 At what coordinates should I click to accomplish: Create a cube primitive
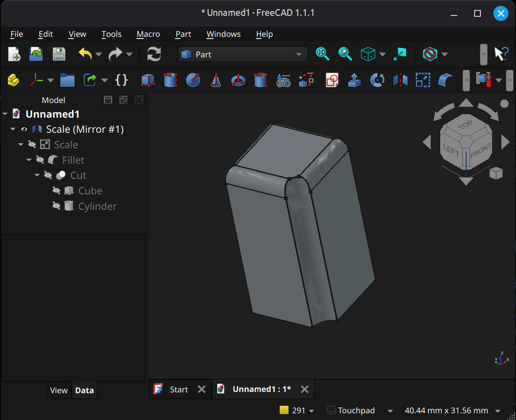point(147,80)
